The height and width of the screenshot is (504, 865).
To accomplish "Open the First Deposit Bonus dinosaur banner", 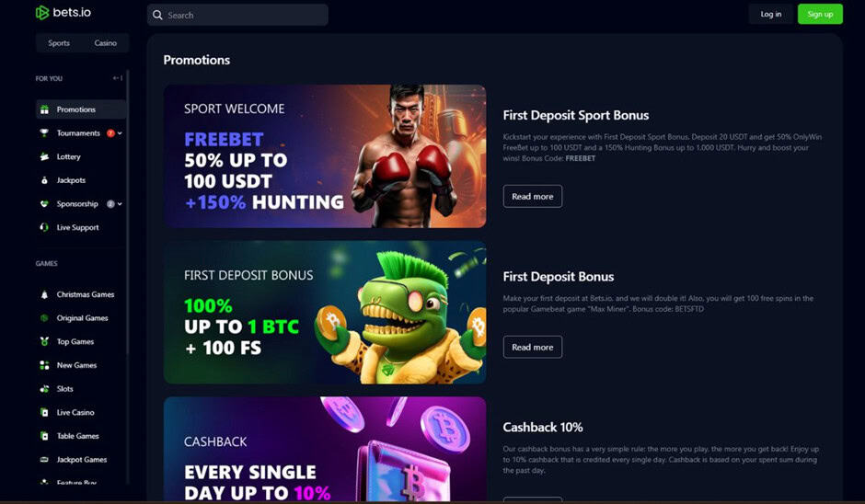I will [325, 312].
